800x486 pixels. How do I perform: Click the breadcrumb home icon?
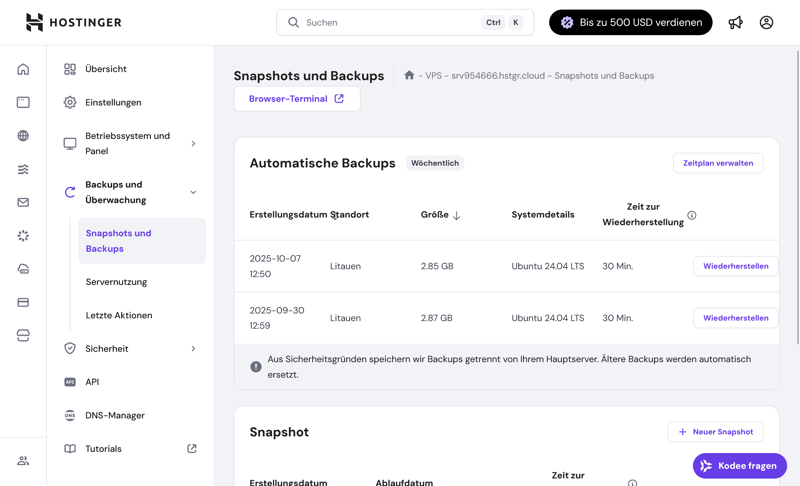(x=409, y=75)
